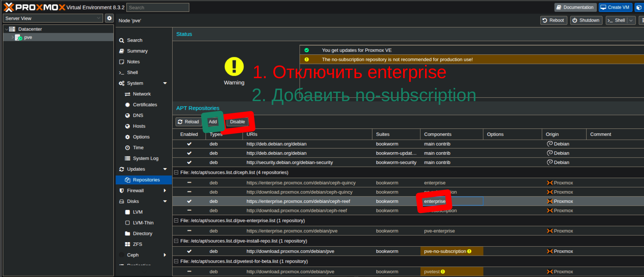The width and height of the screenshot is (644, 277).
Task: Click the Options gear icon
Action: click(x=127, y=137)
